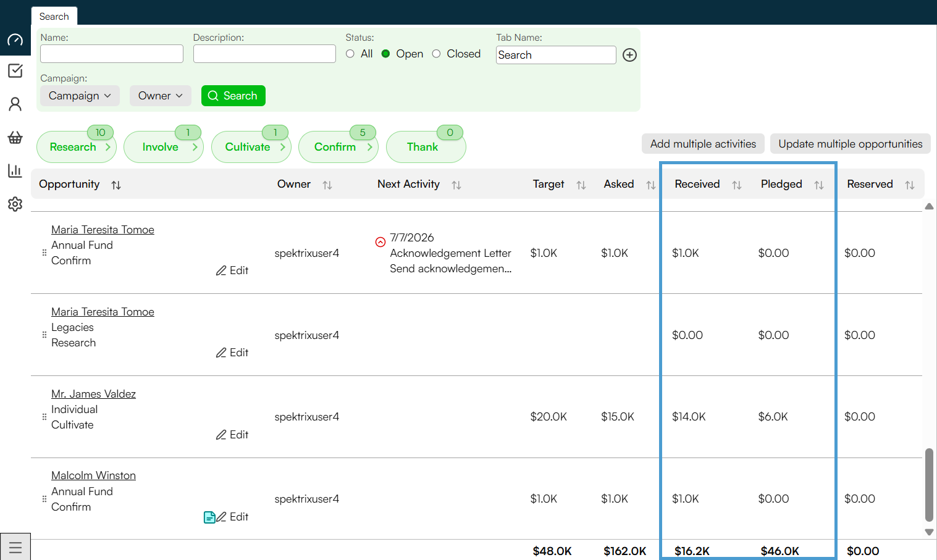This screenshot has width=937, height=560.
Task: Open the settings gear icon in sidebar
Action: tap(15, 204)
